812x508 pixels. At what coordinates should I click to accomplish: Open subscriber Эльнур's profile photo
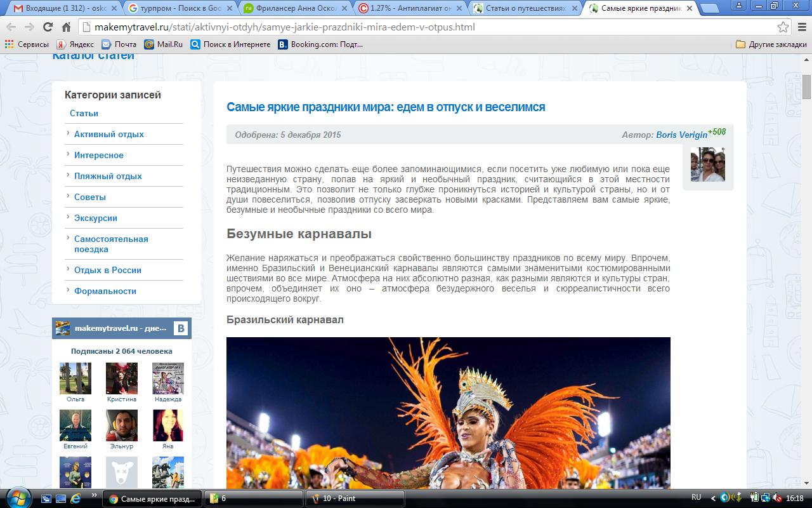point(122,425)
